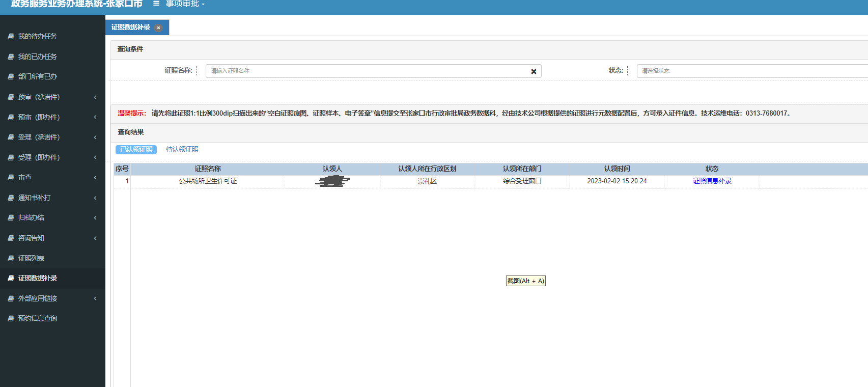Click the red 温馨提示 label

click(x=132, y=113)
